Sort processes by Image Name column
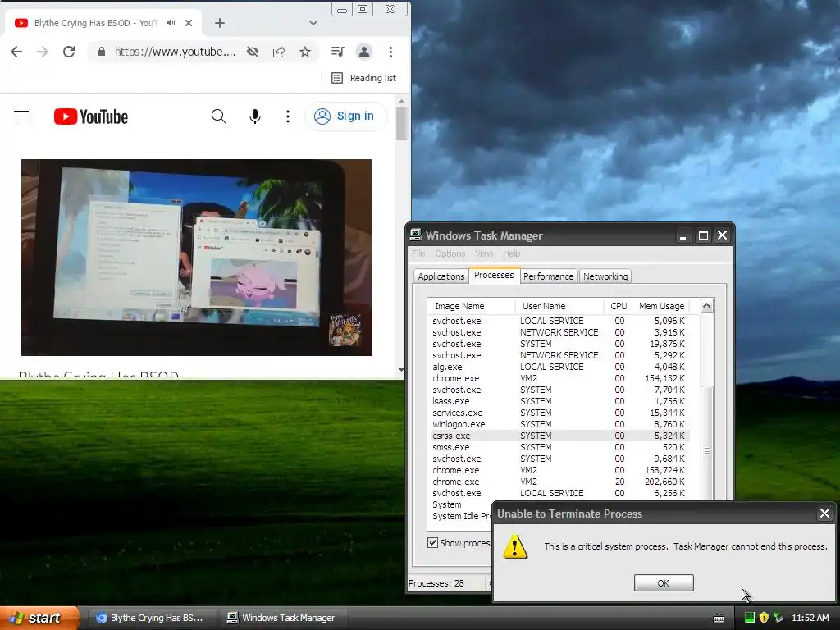Screen dimensions: 840x630 [472, 306]
